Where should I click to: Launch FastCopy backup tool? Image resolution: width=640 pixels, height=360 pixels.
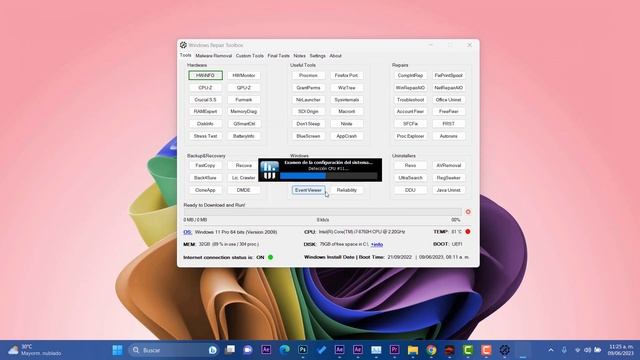205,165
